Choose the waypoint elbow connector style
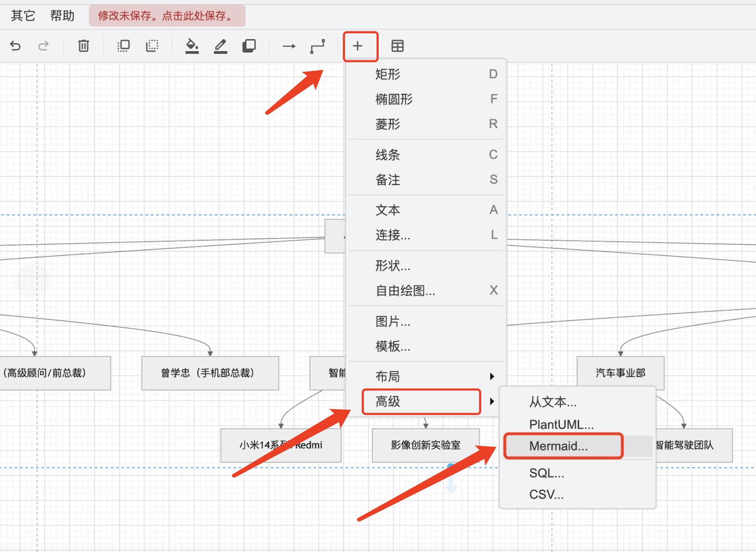Viewport: 756px width, 552px height. [317, 46]
